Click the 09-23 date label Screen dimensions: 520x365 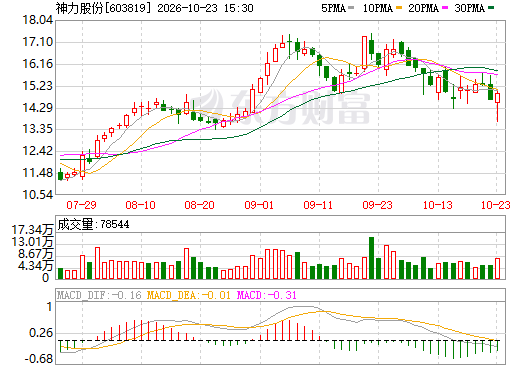(377, 205)
